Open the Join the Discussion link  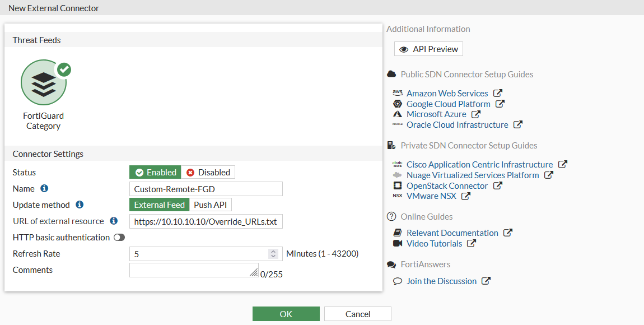pyautogui.click(x=442, y=281)
